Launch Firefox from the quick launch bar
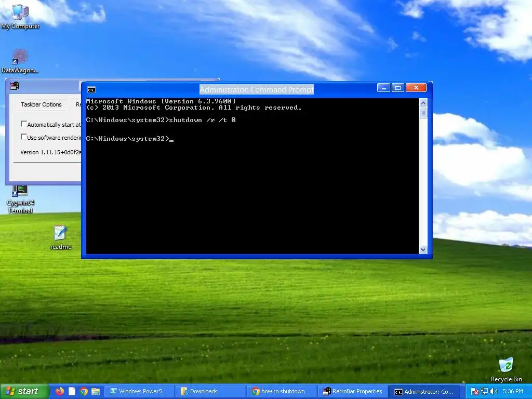The width and height of the screenshot is (532, 399). pyautogui.click(x=60, y=391)
